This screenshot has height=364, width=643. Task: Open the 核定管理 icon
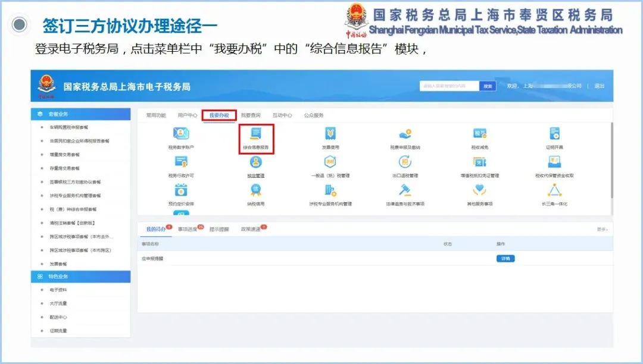256,162
